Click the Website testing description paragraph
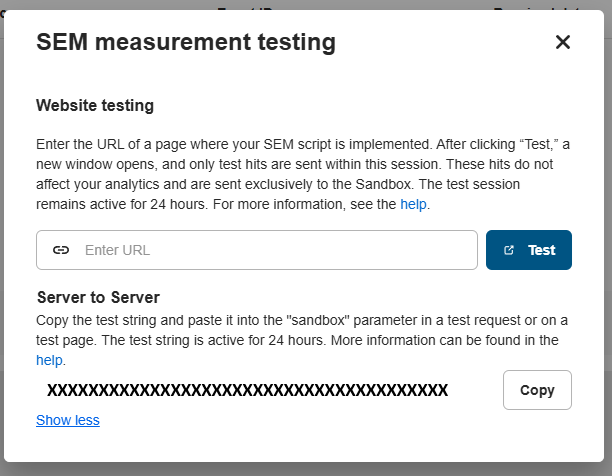The image size is (612, 476). (303, 174)
